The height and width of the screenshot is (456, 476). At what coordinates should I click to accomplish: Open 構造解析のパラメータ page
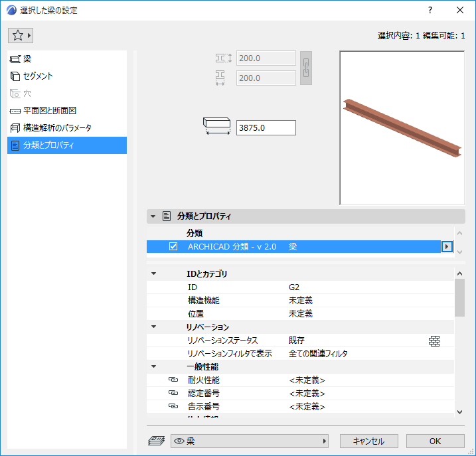[x=67, y=128]
